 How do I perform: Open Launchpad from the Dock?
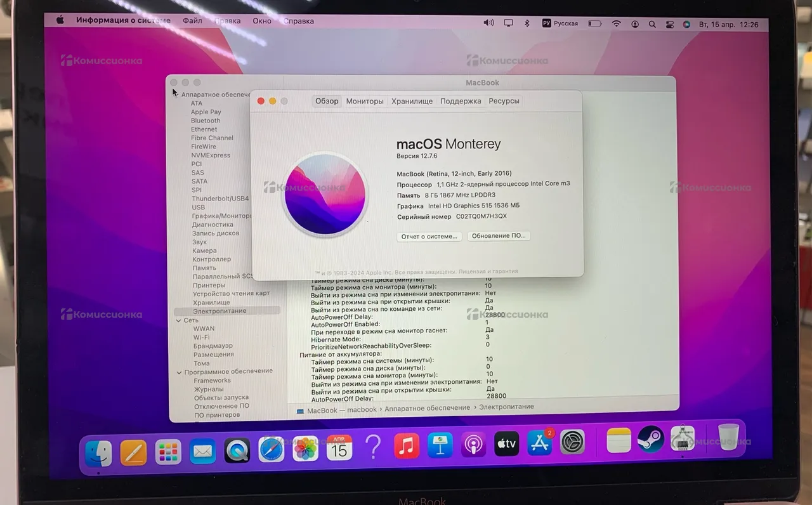(x=168, y=452)
